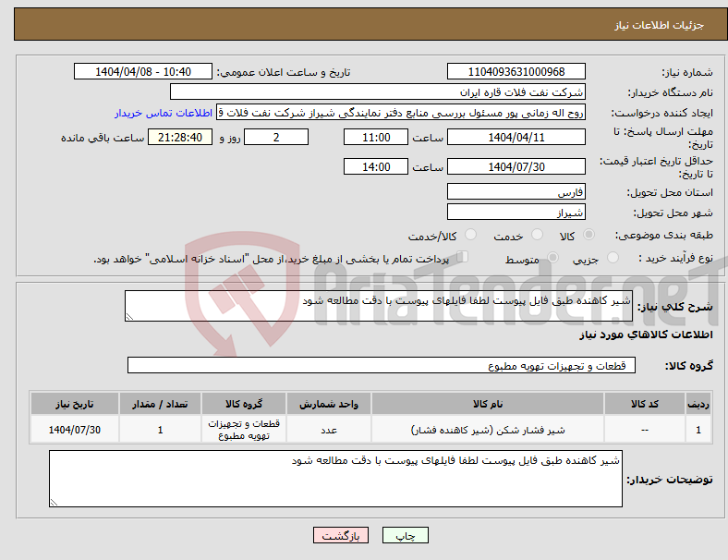
Task: Click the price validity date field 1404/07/30
Action: [516, 166]
